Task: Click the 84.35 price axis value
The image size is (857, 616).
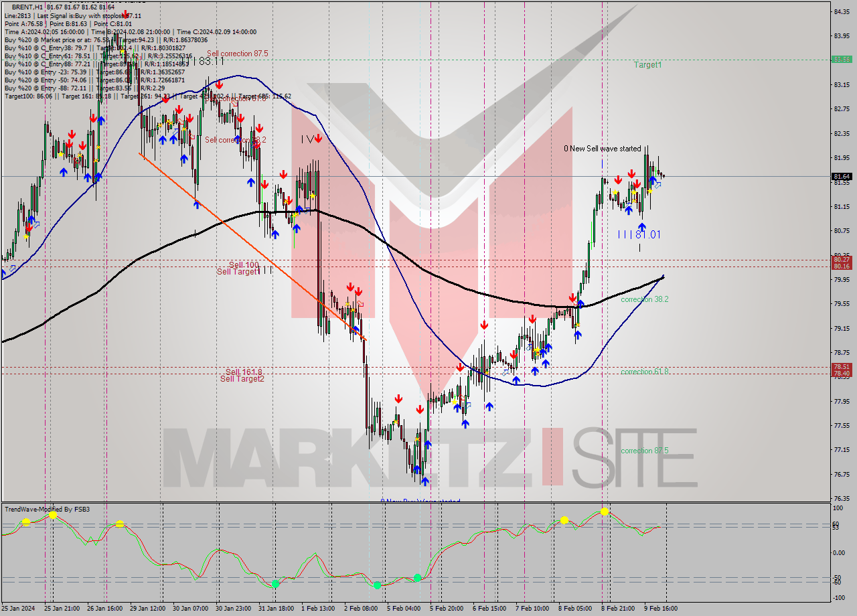Action: tap(842, 11)
